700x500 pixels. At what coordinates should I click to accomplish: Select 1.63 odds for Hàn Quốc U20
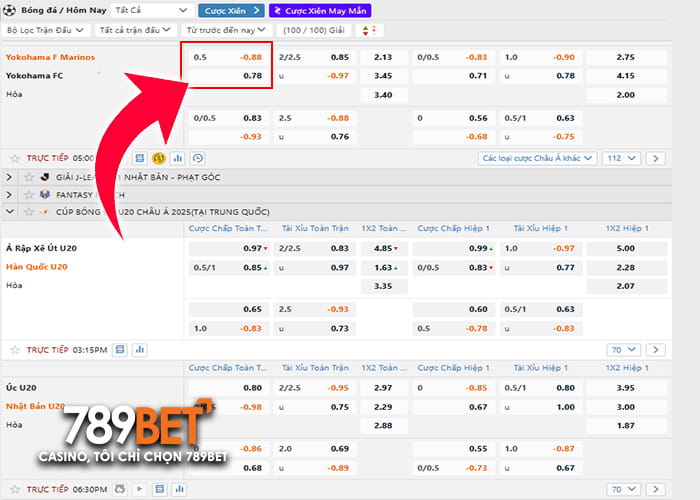(384, 267)
